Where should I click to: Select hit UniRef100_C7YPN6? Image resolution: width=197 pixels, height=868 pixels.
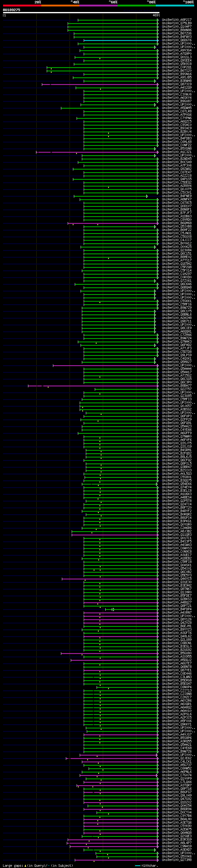coord(177,118)
